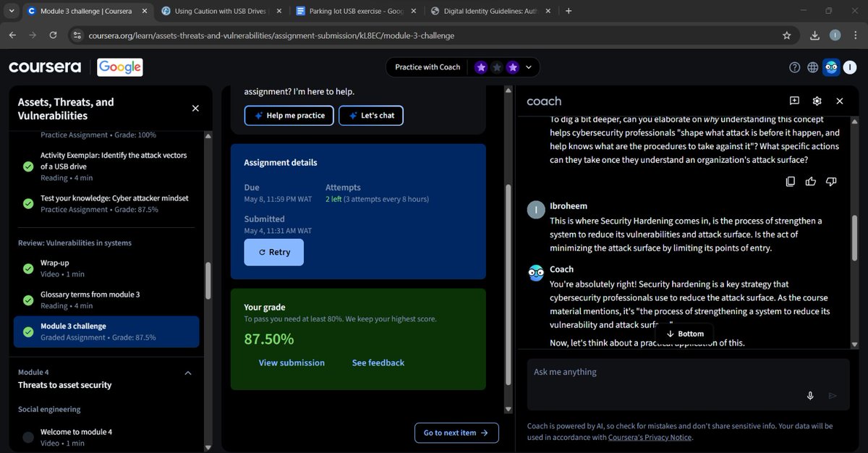This screenshot has height=453, width=868.
Task: Close the Coach panel
Action: (x=839, y=101)
